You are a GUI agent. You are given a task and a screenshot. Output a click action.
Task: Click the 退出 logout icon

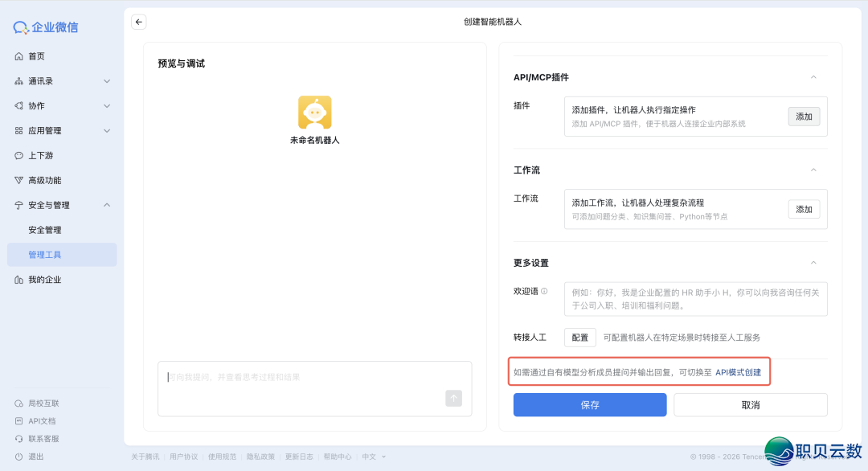[x=18, y=456]
